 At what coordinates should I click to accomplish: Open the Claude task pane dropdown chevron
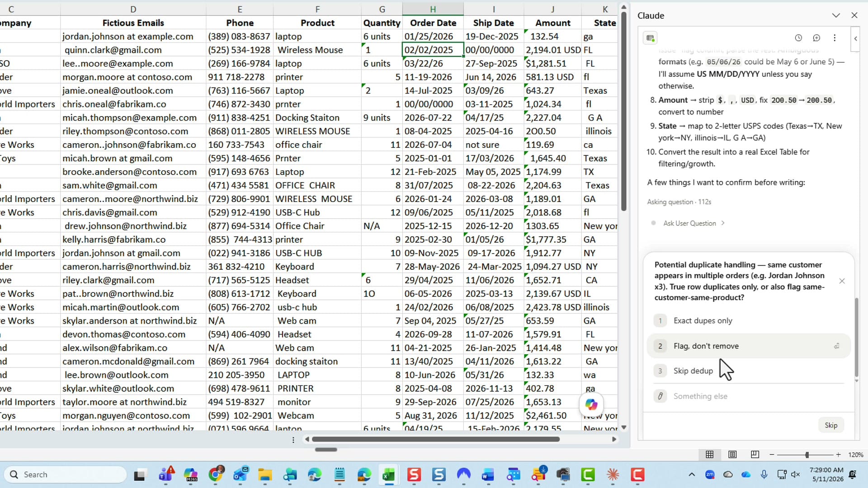pos(836,15)
